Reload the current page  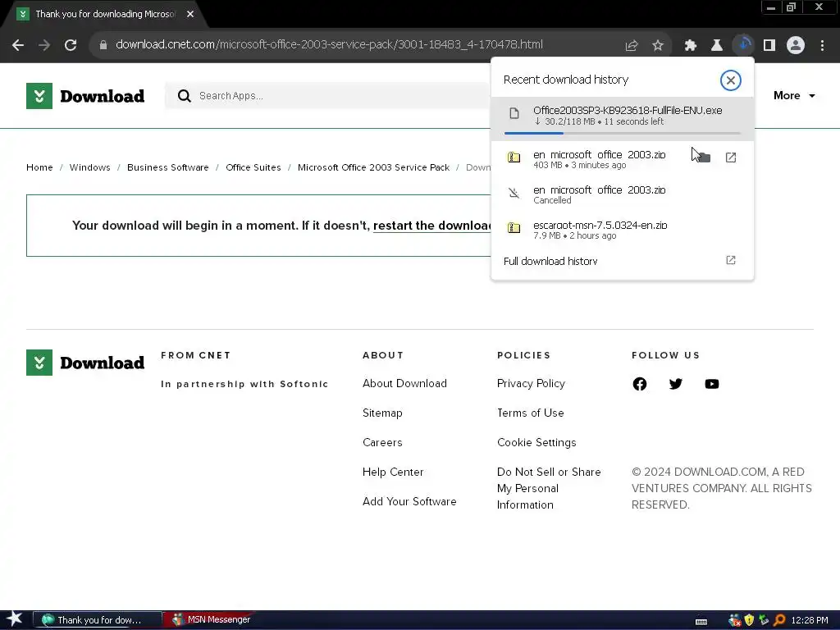click(71, 45)
